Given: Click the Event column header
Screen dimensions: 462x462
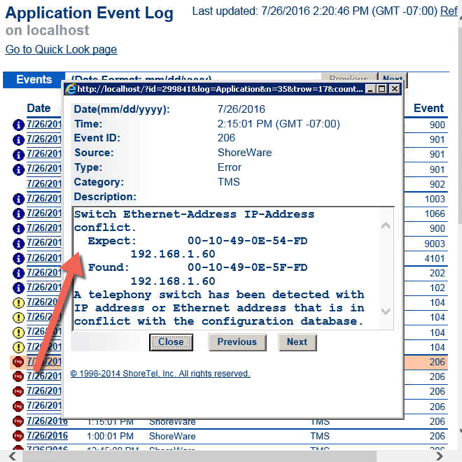Looking at the screenshot, I should [429, 108].
